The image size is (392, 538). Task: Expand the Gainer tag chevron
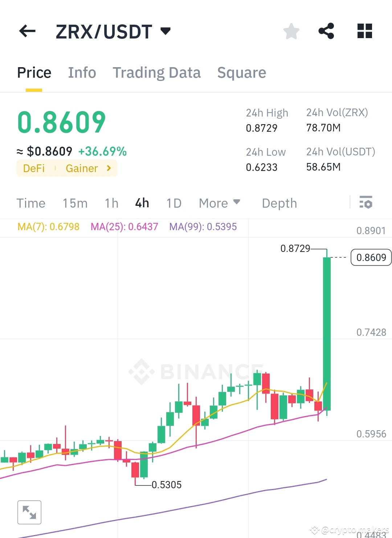pyautogui.click(x=108, y=168)
